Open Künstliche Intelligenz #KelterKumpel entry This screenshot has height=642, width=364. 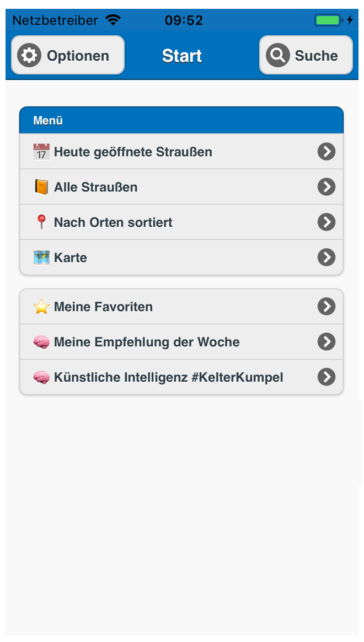point(168,377)
